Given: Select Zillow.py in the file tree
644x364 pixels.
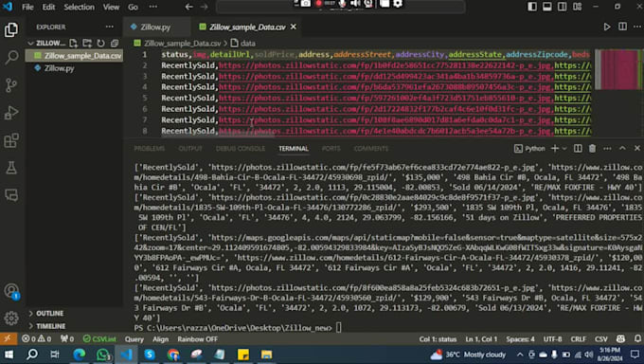Looking at the screenshot, I should [x=59, y=68].
